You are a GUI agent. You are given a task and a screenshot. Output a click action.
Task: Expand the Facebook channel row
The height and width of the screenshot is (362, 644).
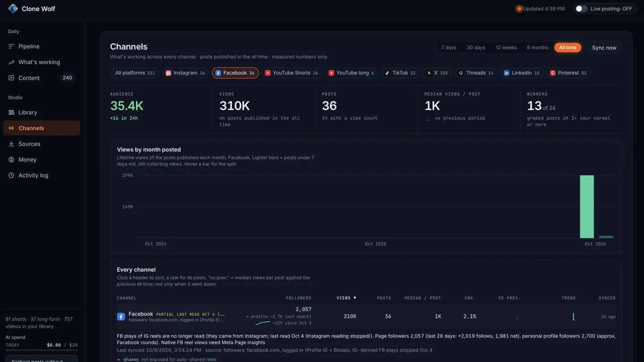366,316
